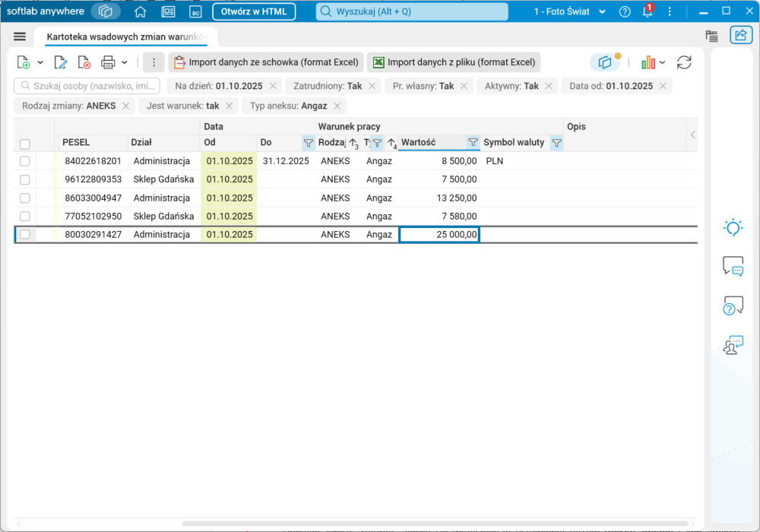Open the hamburger main menu
The width and height of the screenshot is (760, 532).
20,36
